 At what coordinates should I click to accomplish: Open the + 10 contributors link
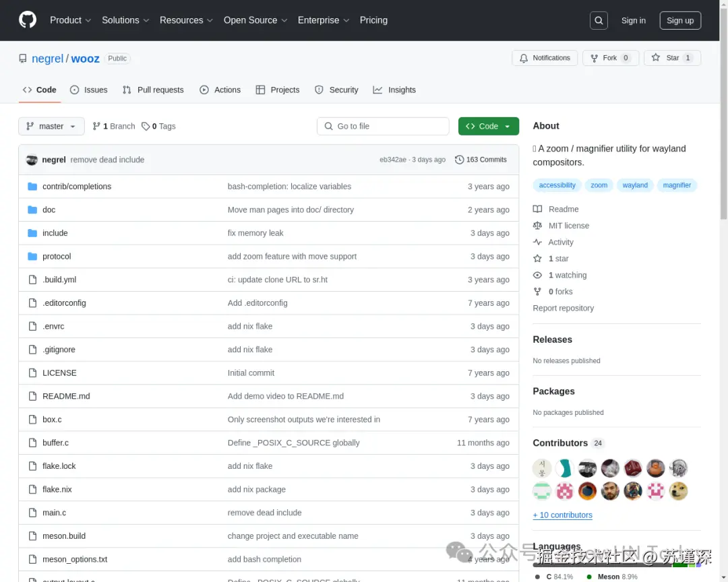click(x=562, y=515)
